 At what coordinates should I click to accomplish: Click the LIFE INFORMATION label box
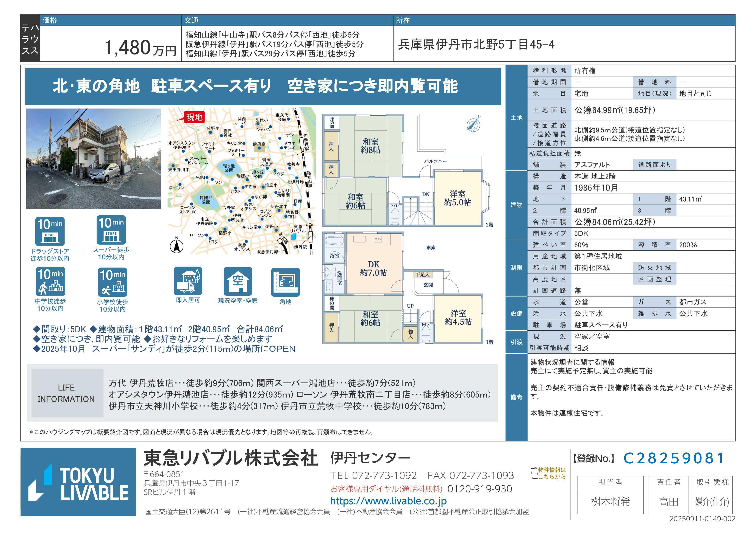(x=67, y=393)
